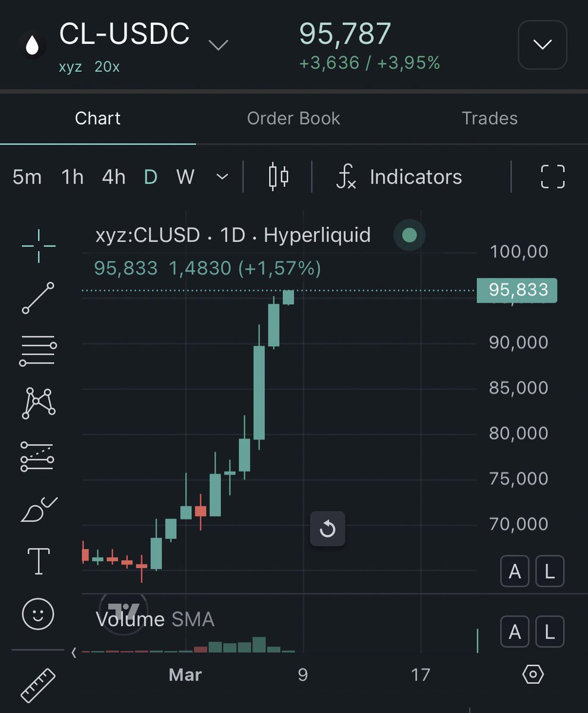Select the trend line drawing tool
The width and height of the screenshot is (588, 713).
coord(39,298)
